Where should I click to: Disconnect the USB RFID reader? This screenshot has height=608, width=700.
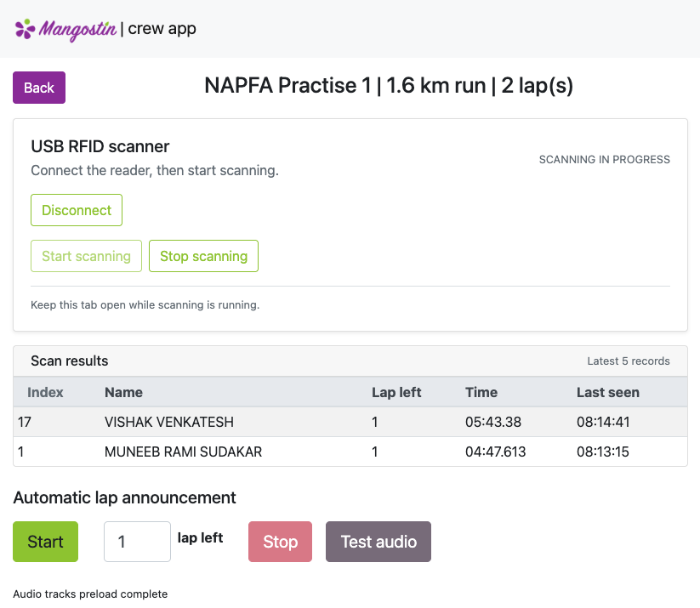tap(77, 210)
